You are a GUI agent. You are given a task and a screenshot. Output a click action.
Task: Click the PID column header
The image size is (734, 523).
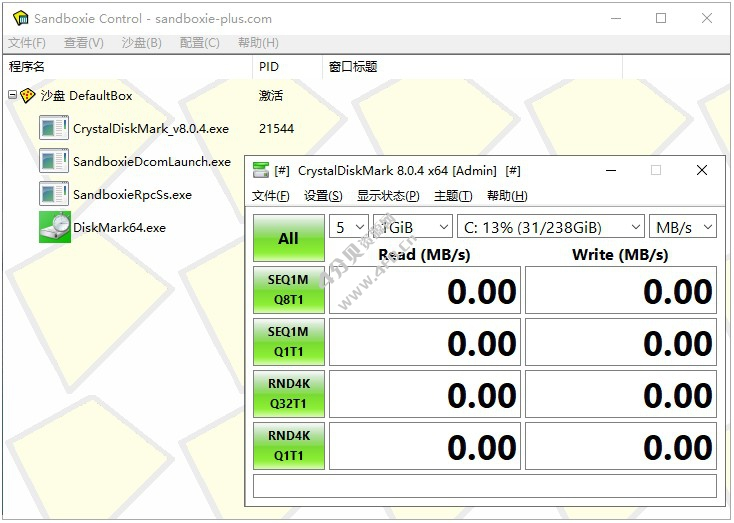269,67
